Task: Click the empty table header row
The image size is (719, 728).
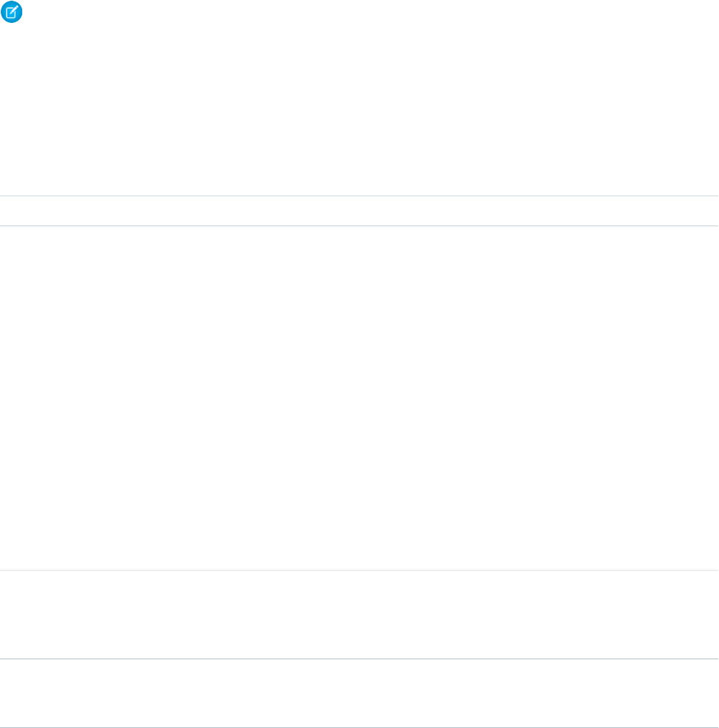Action: (359, 211)
